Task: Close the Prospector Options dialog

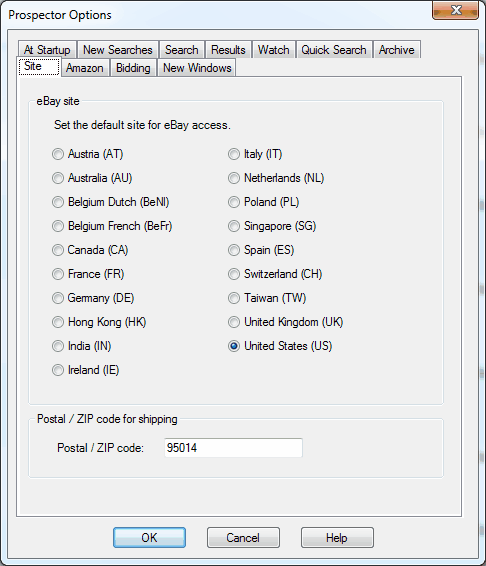Action: [x=456, y=10]
